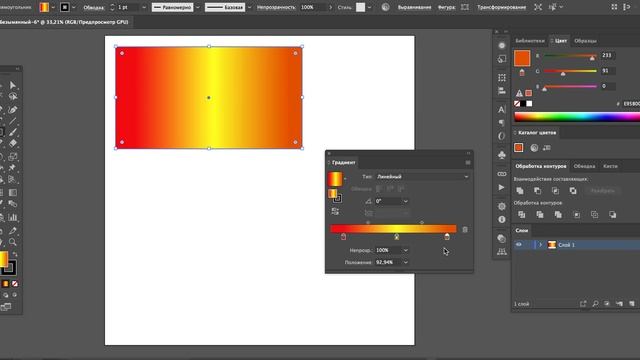This screenshot has width=640, height=360.
Task: Click the Outline pathfinder icon
Action: coord(594,215)
